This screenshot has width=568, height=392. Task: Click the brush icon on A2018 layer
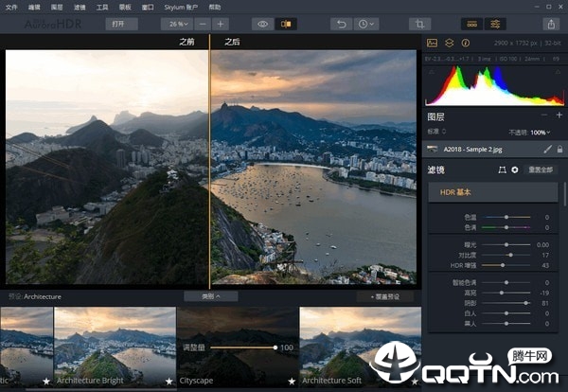click(x=547, y=149)
